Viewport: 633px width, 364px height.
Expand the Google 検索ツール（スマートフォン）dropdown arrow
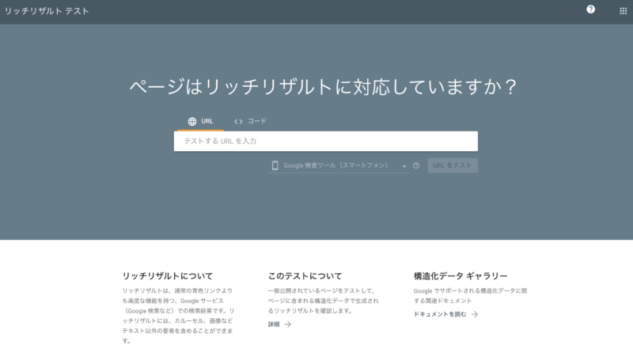(x=404, y=166)
